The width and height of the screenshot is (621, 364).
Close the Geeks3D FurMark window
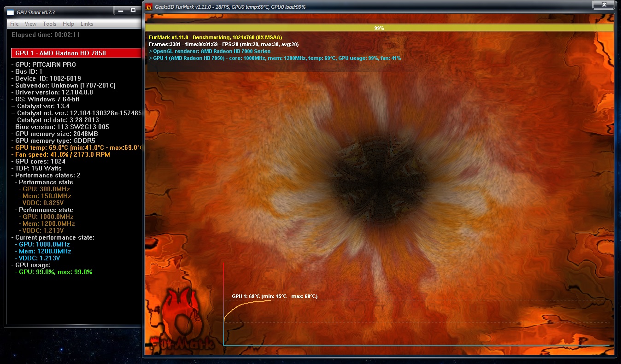604,5
